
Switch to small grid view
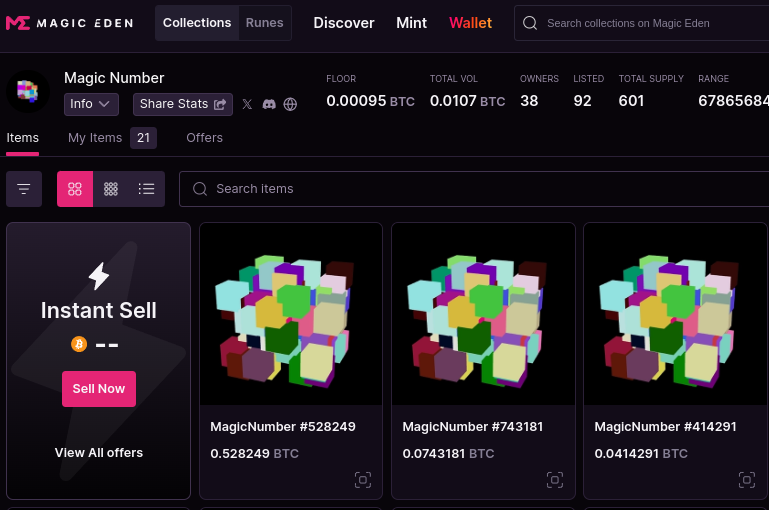[x=111, y=189]
